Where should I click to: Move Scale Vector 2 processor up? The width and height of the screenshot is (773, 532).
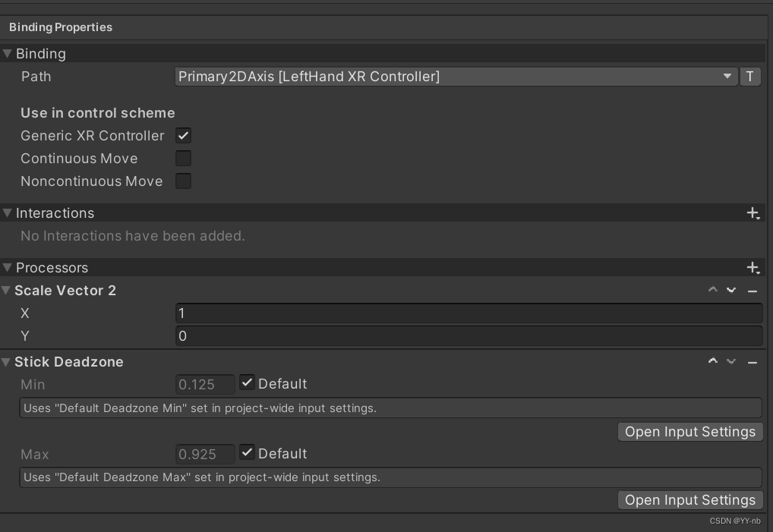coord(712,291)
